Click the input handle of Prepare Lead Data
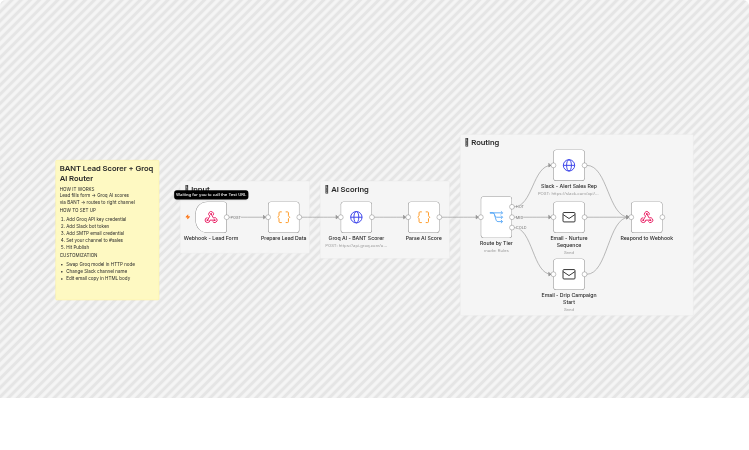This screenshot has height=450, width=749. tap(268, 217)
